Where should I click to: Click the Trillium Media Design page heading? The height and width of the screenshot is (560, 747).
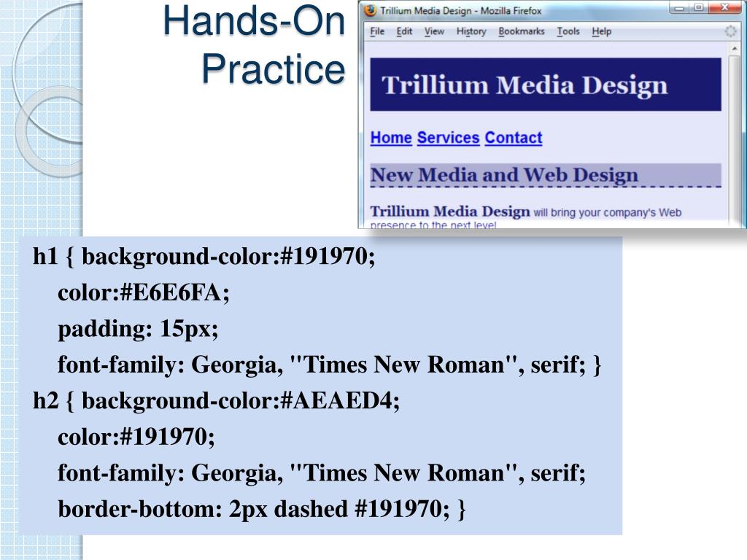tap(546, 85)
